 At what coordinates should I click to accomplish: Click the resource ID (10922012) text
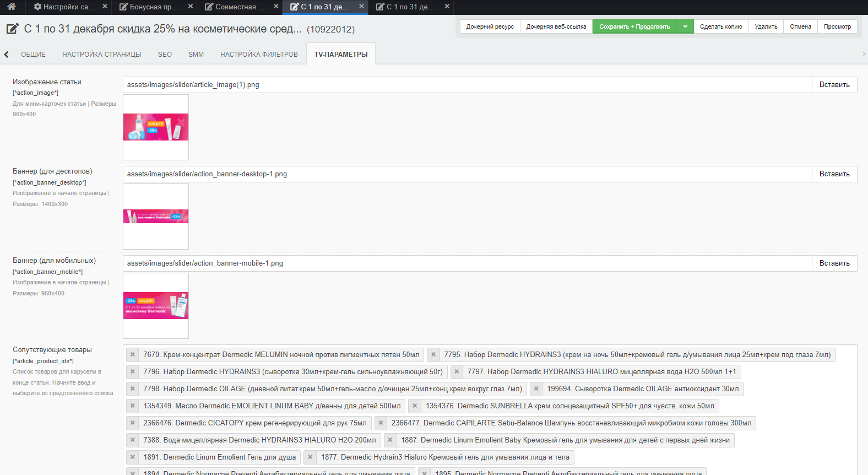coord(331,29)
